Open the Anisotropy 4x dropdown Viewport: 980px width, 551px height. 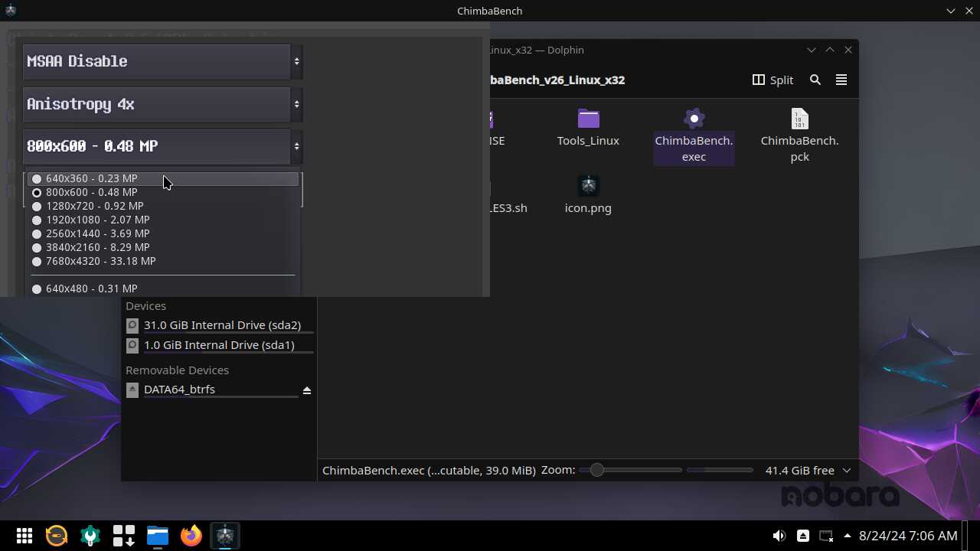[x=162, y=104]
